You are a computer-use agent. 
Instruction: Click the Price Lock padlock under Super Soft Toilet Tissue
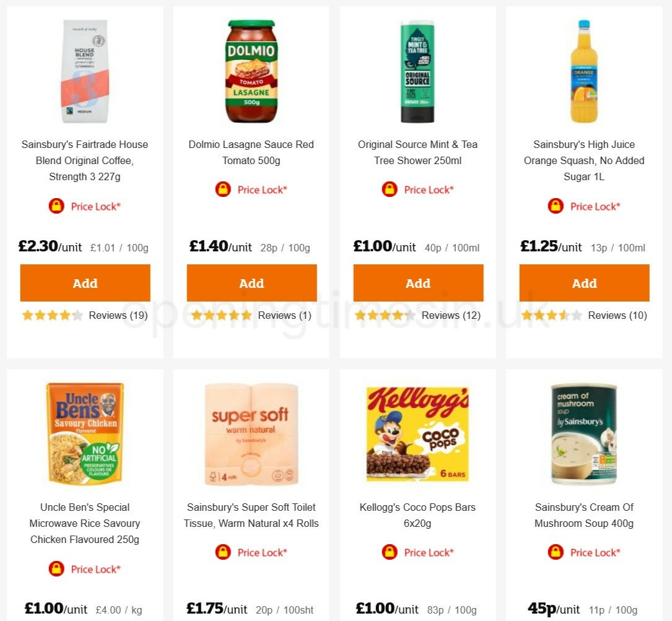click(222, 552)
